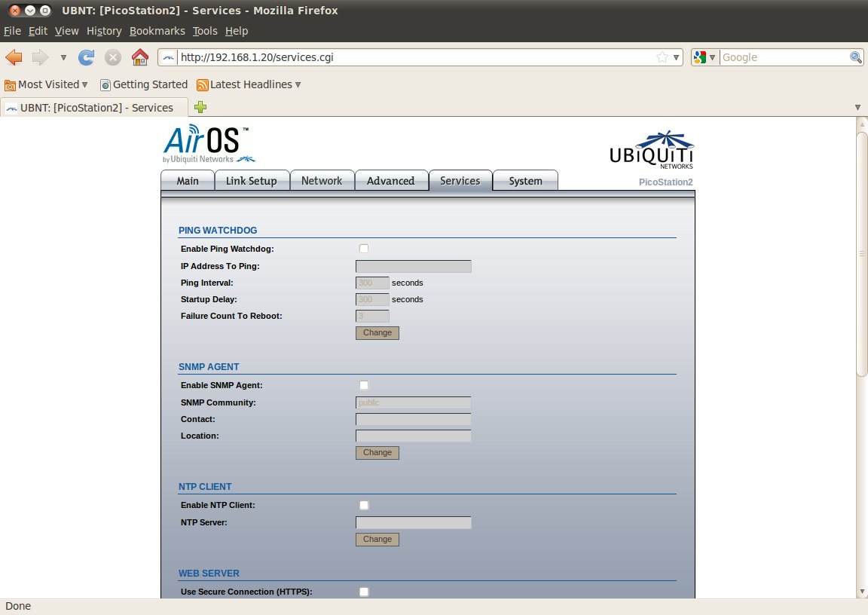Image resolution: width=868 pixels, height=615 pixels.
Task: Click the WEB SERVER section heading
Action: (x=209, y=574)
